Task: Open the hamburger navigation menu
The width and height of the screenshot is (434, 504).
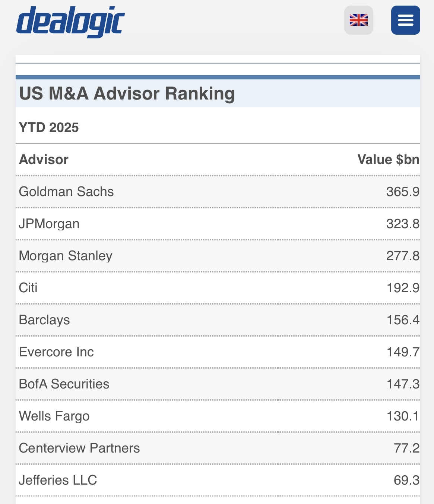Action: [405, 20]
